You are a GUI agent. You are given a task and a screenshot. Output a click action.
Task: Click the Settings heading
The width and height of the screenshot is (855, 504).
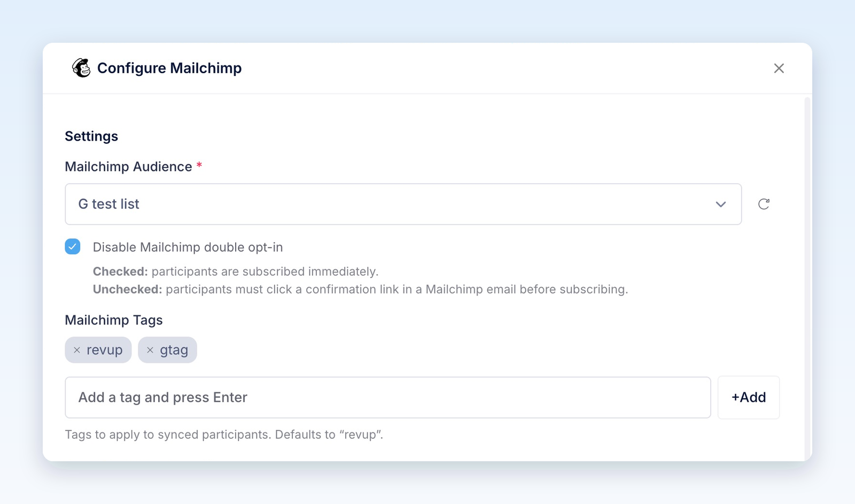(x=91, y=136)
